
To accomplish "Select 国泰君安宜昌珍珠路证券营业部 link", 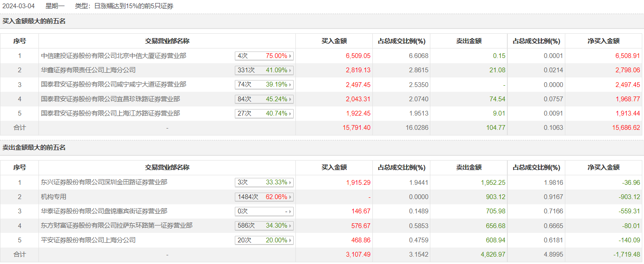I will pyautogui.click(x=110, y=99).
